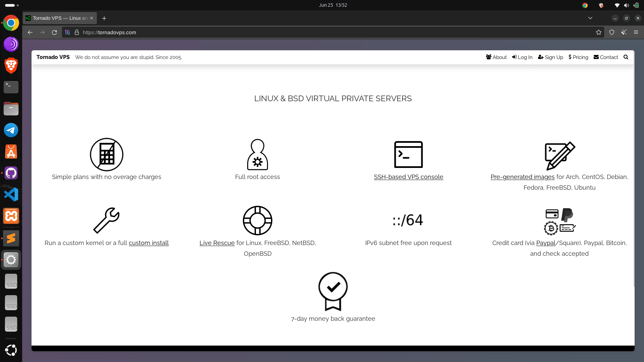Click the 'LINUX & BSD VIRTUAL PRIVATE SERVERS' heading
Viewport: 644px width, 362px height.
[333, 98]
